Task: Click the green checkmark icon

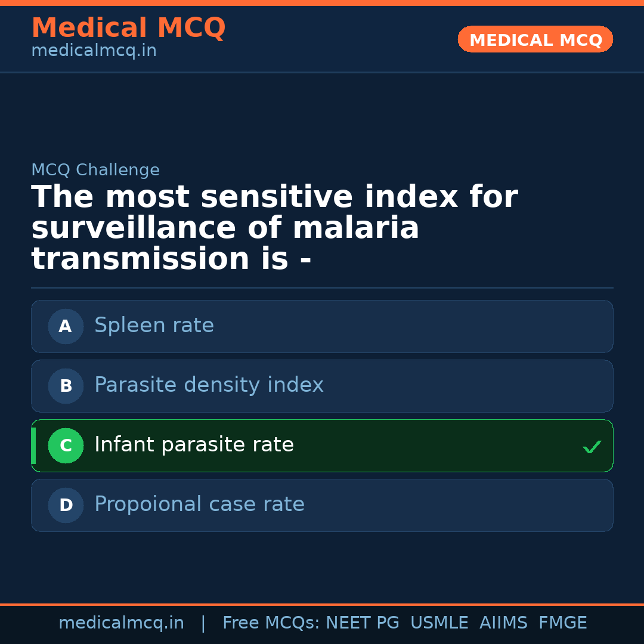Action: click(592, 447)
